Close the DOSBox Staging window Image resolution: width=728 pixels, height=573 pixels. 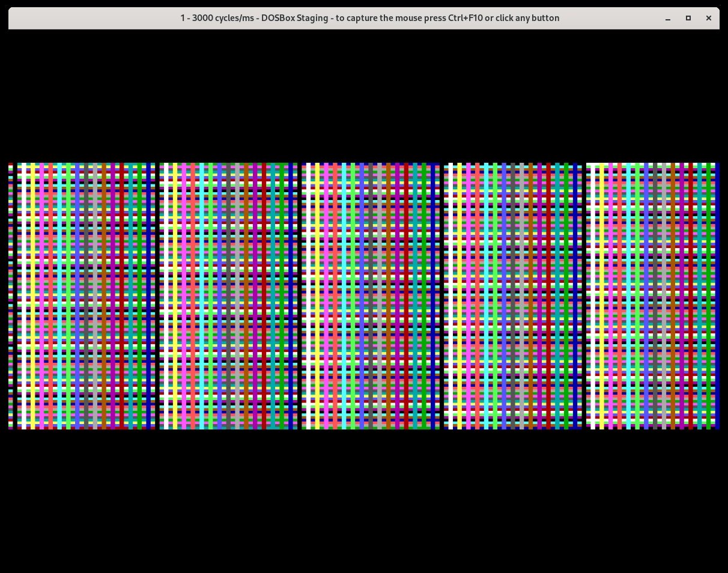point(709,18)
